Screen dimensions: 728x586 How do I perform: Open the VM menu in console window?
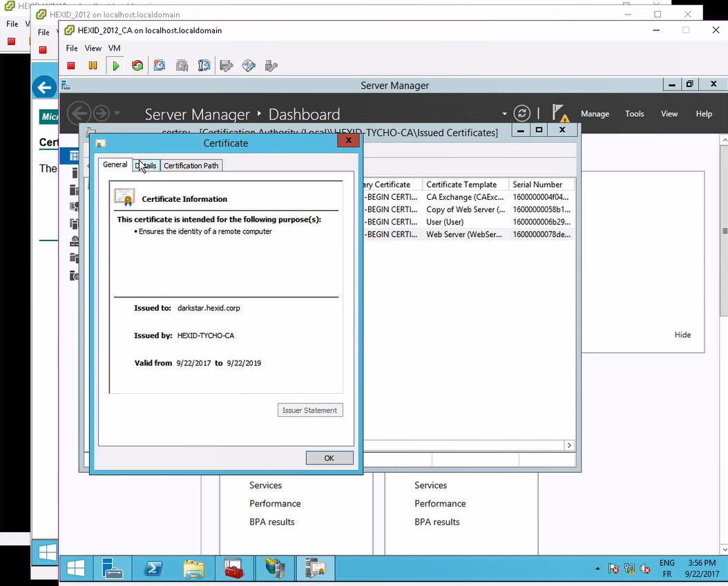pos(114,48)
